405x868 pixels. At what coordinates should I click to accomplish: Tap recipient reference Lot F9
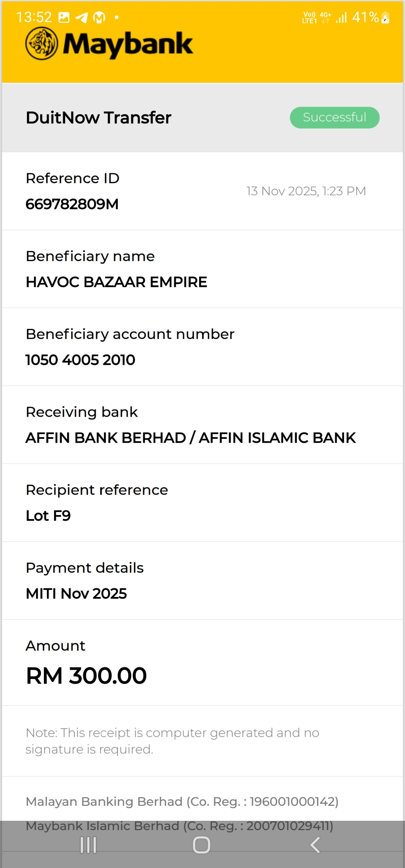coord(48,516)
